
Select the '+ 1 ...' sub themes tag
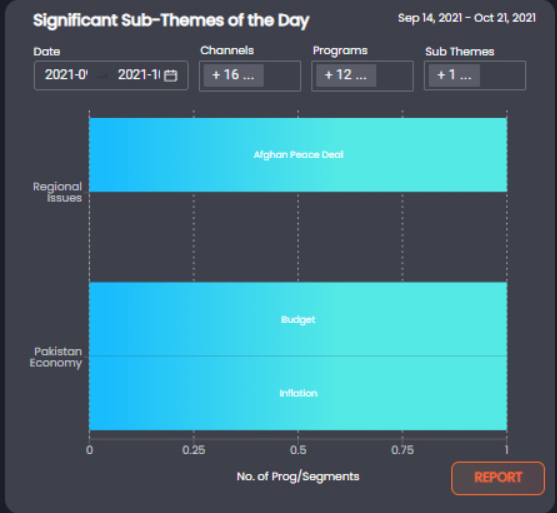tap(454, 75)
